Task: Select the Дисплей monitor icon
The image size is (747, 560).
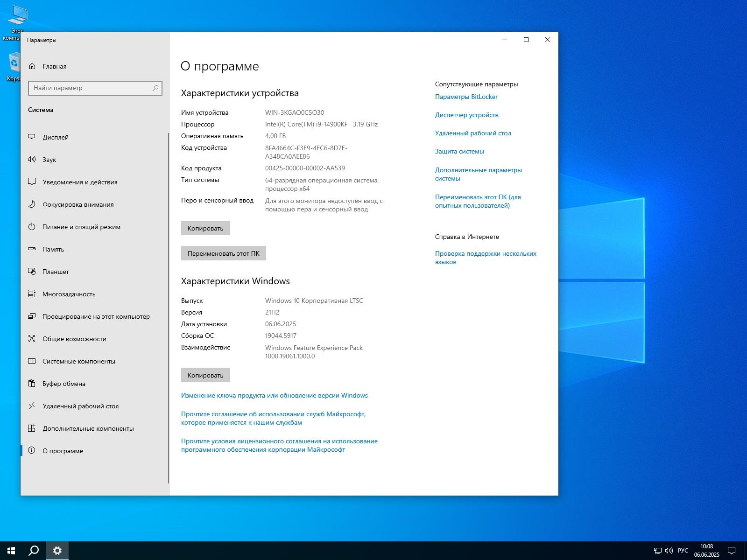Action: (x=32, y=137)
